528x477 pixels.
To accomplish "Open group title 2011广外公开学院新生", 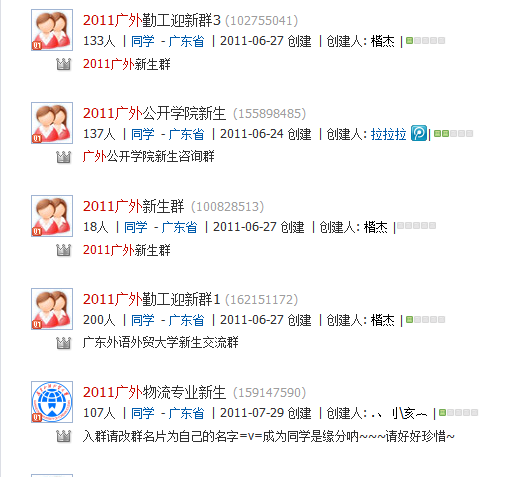I will [154, 113].
